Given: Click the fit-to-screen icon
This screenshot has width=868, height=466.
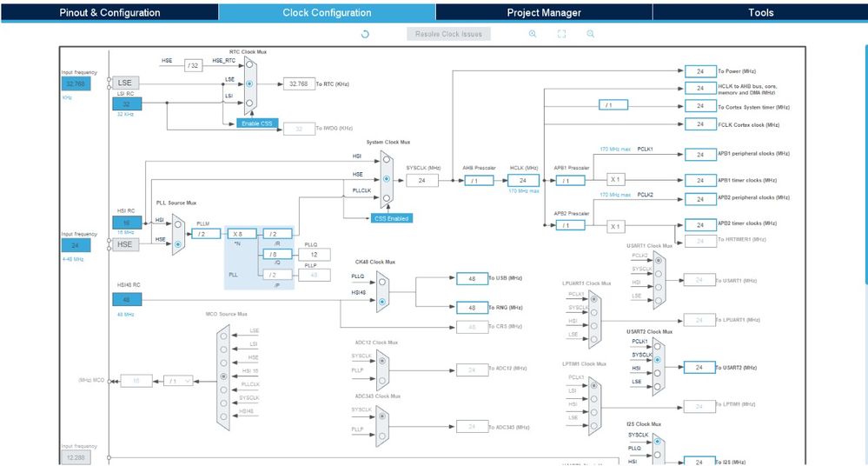Looking at the screenshot, I should tap(561, 34).
